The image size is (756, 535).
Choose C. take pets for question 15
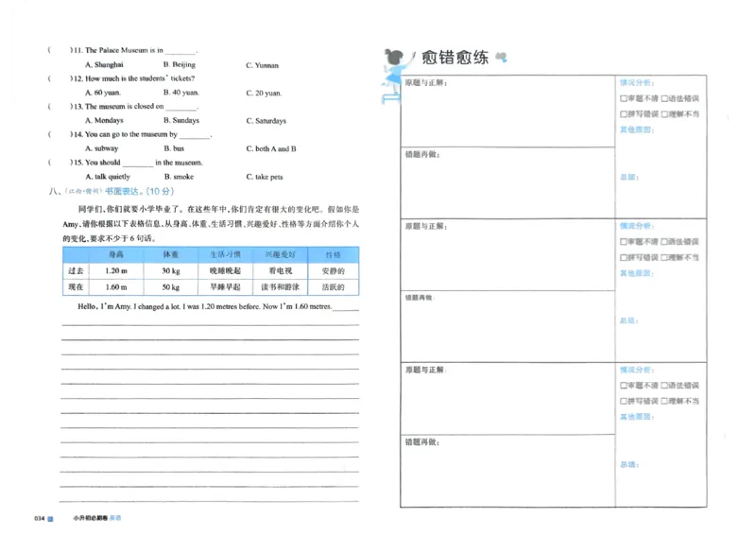tap(265, 177)
